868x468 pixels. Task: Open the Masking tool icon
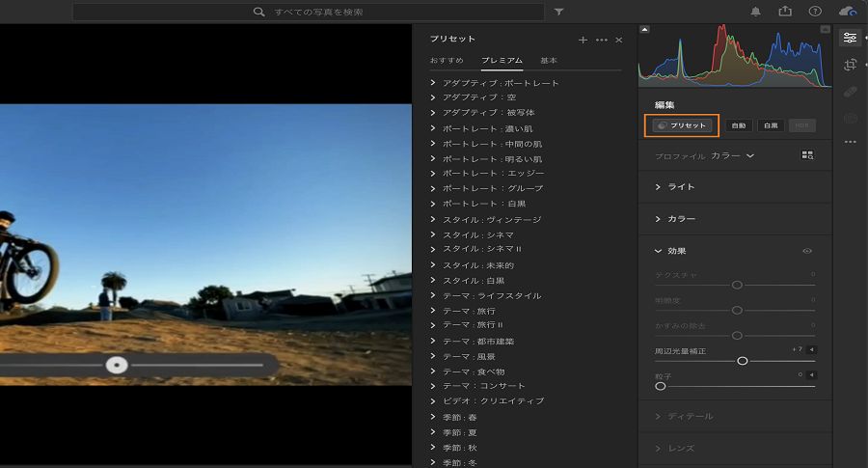pos(851,118)
